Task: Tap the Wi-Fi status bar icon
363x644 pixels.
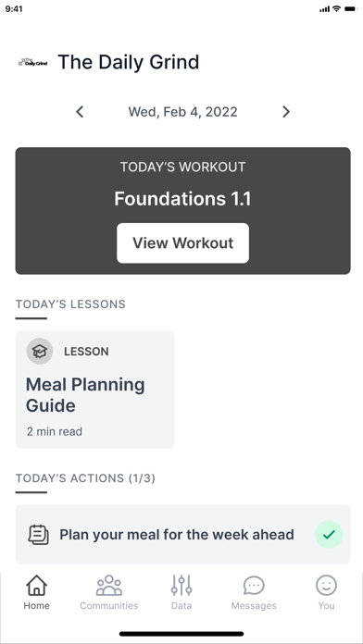Action: tap(337, 8)
